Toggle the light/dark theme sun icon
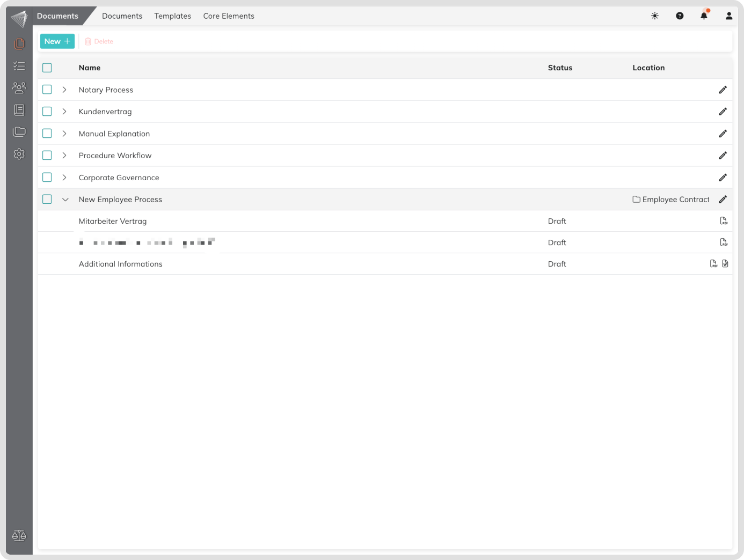The image size is (744, 560). click(x=655, y=16)
